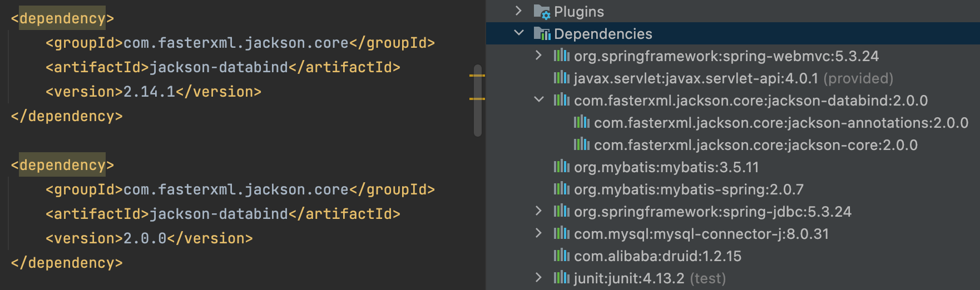Collapse the jackson-databind 2.0.0 dependency
Viewport: 980px width, 290px height.
538,100
